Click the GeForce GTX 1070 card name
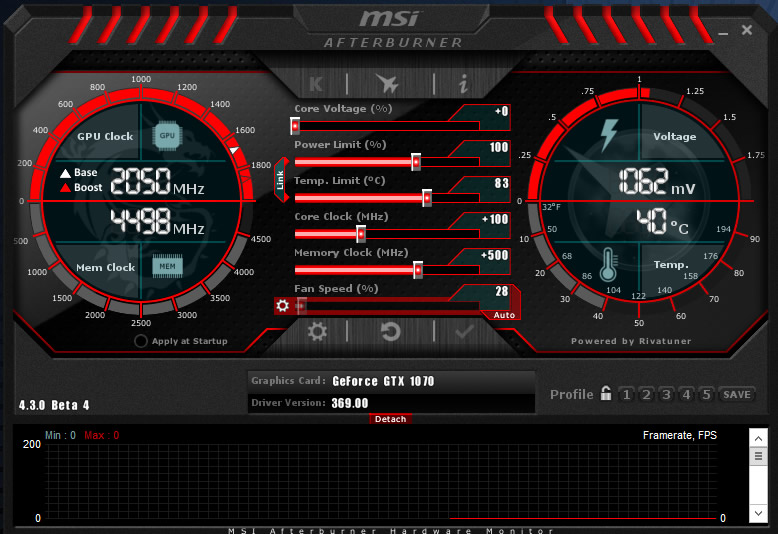This screenshot has width=778, height=534. coord(383,381)
